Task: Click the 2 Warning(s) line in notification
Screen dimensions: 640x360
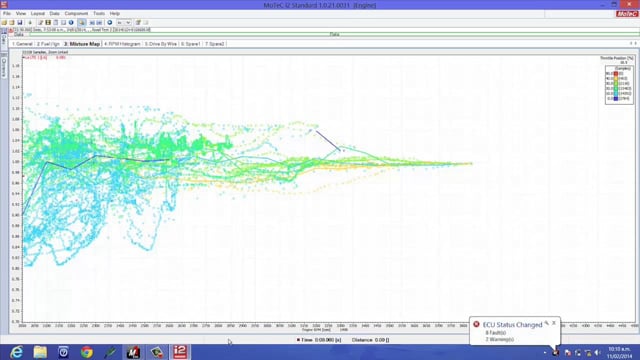Action: coord(499,339)
